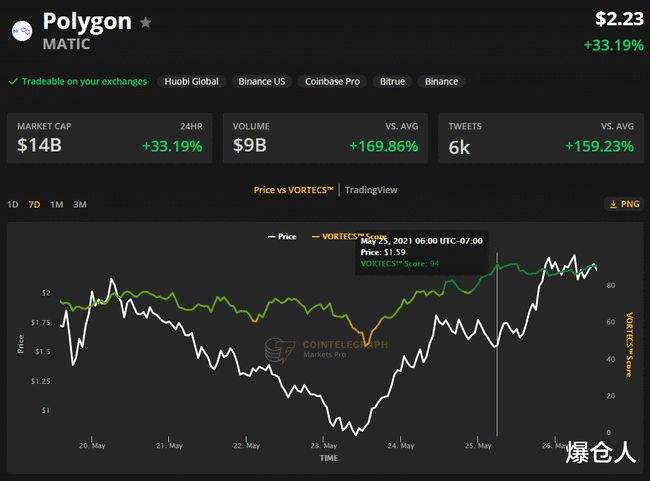Click the 20. May axis label
Screen dimensions: 650x481
[x=92, y=446]
